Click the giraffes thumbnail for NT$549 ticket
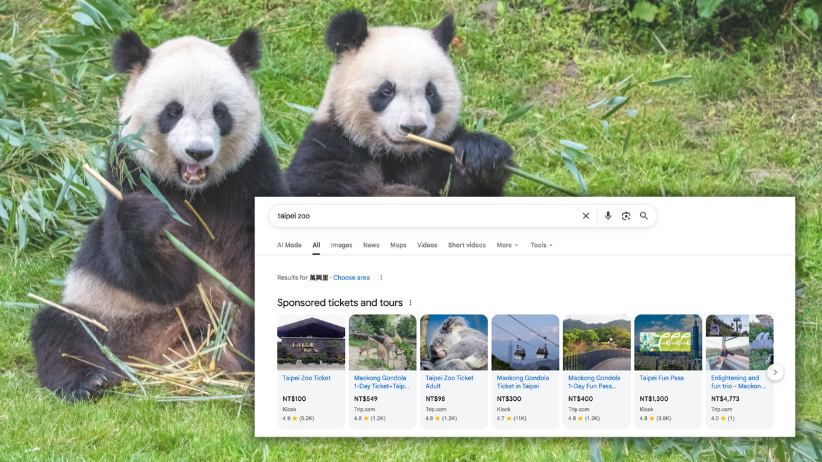 [x=383, y=342]
